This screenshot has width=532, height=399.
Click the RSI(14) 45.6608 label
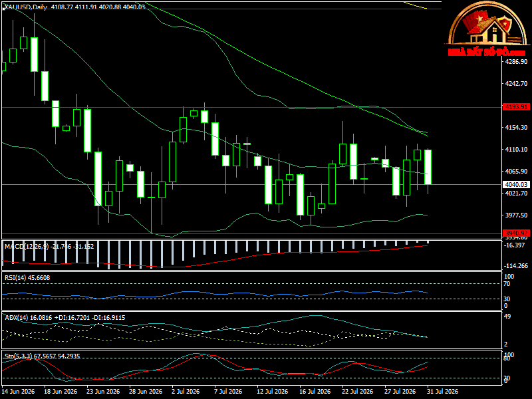(x=27, y=278)
